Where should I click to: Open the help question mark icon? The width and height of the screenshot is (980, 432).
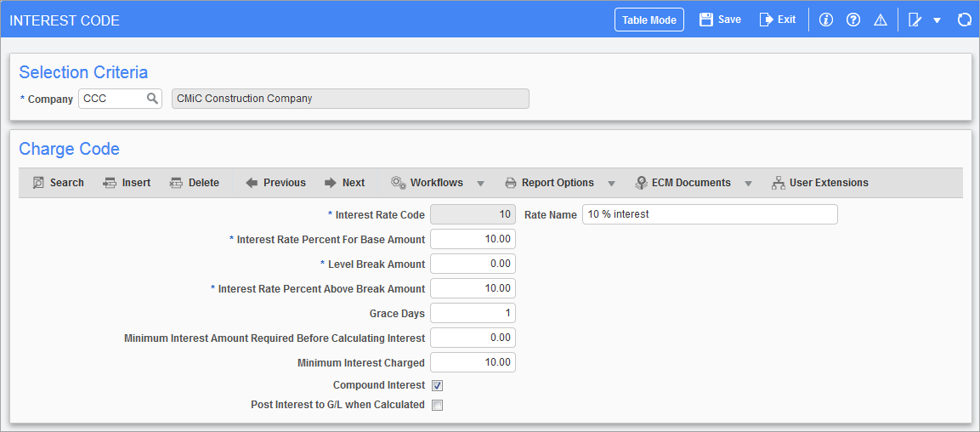coord(853,20)
